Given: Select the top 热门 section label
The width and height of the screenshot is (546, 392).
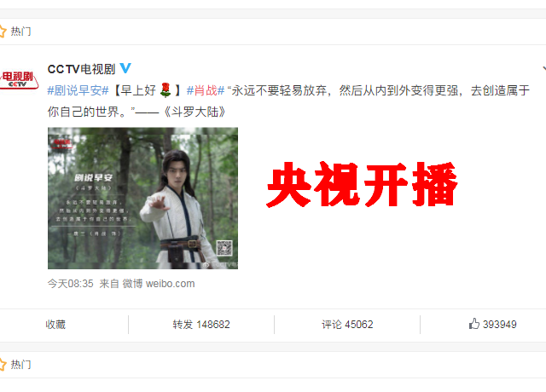Looking at the screenshot, I should click(x=20, y=32).
